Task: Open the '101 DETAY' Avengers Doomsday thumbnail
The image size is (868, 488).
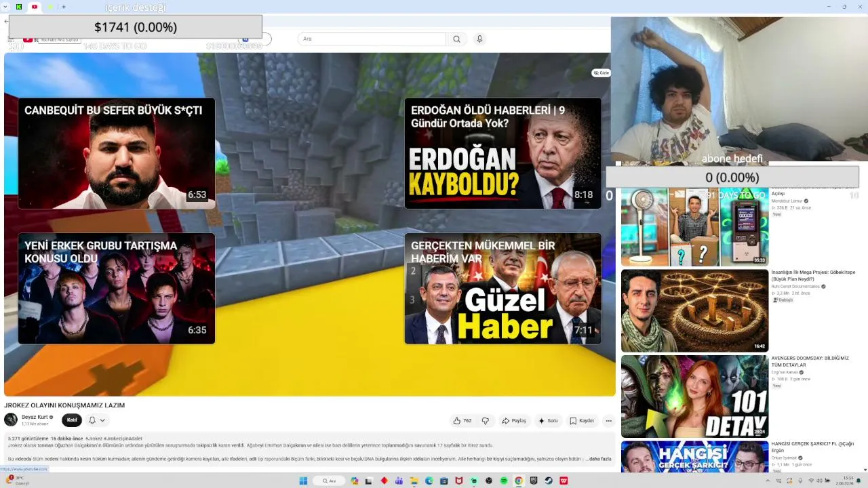Action: coord(695,396)
